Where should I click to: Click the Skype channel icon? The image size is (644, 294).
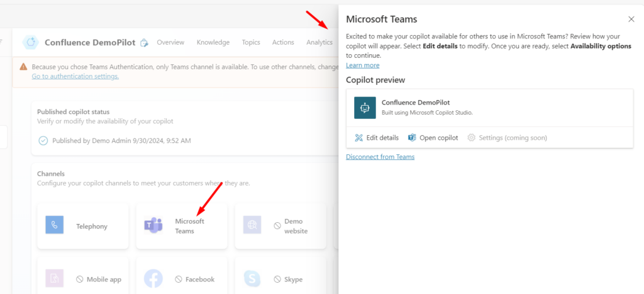coord(252,279)
